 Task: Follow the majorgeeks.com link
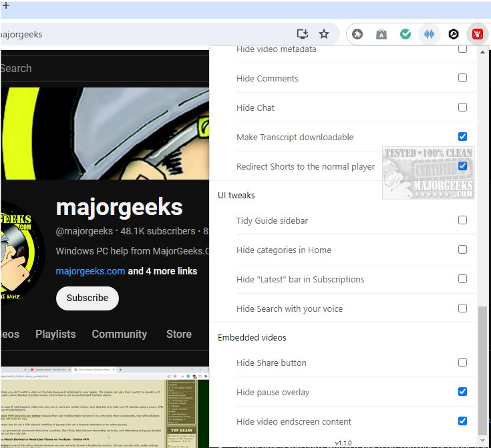coord(90,271)
